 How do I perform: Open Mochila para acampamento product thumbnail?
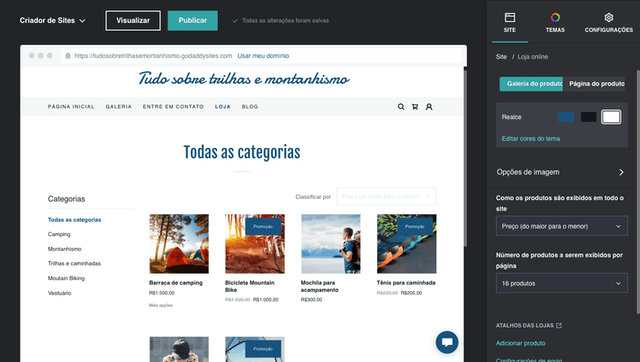tap(331, 244)
